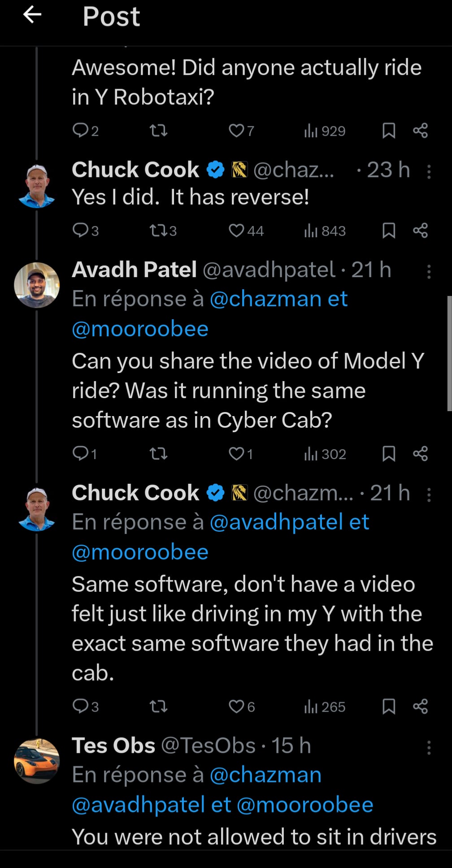
Task: Bookmark Avadh Patel's Model Y video question
Action: click(388, 454)
